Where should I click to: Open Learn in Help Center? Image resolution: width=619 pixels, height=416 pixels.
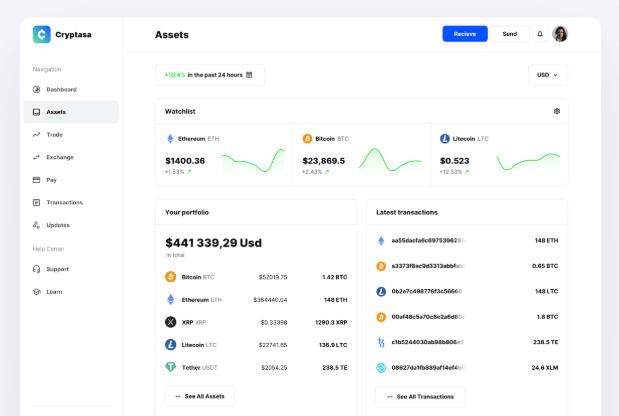71,292
